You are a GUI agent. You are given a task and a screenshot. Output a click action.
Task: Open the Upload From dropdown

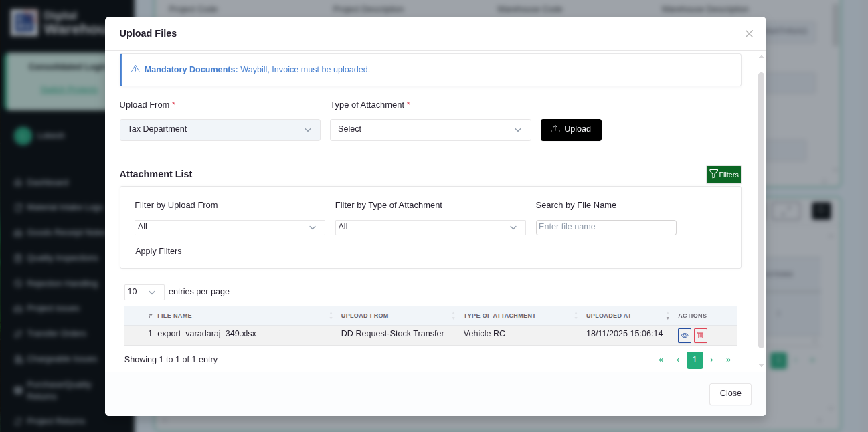coord(220,130)
